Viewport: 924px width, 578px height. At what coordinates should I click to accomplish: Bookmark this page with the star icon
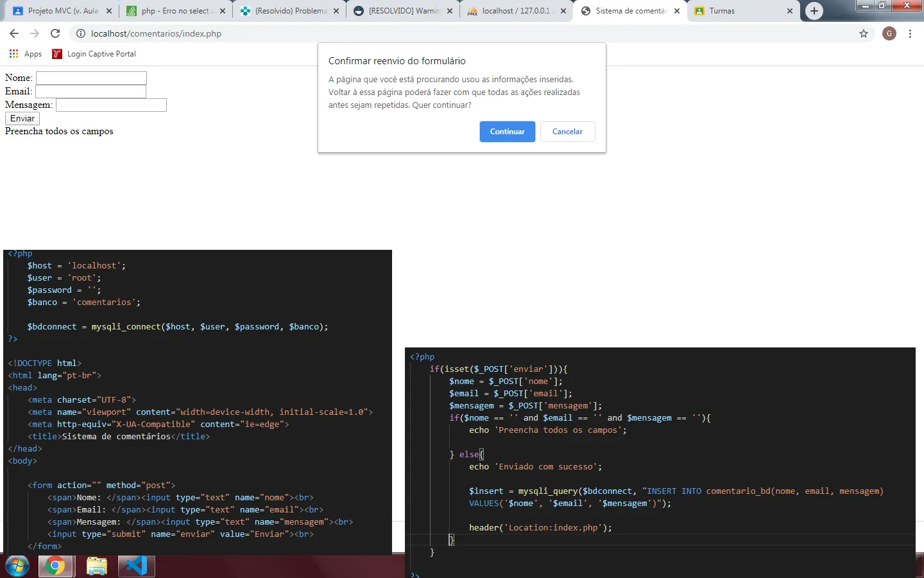point(864,33)
